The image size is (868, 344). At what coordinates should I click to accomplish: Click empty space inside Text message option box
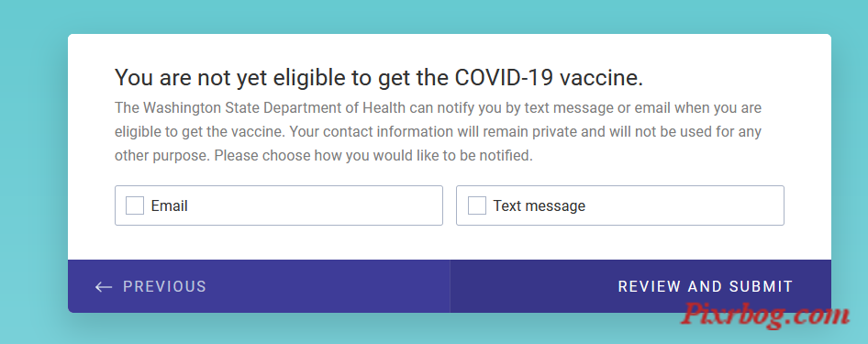[684, 205]
